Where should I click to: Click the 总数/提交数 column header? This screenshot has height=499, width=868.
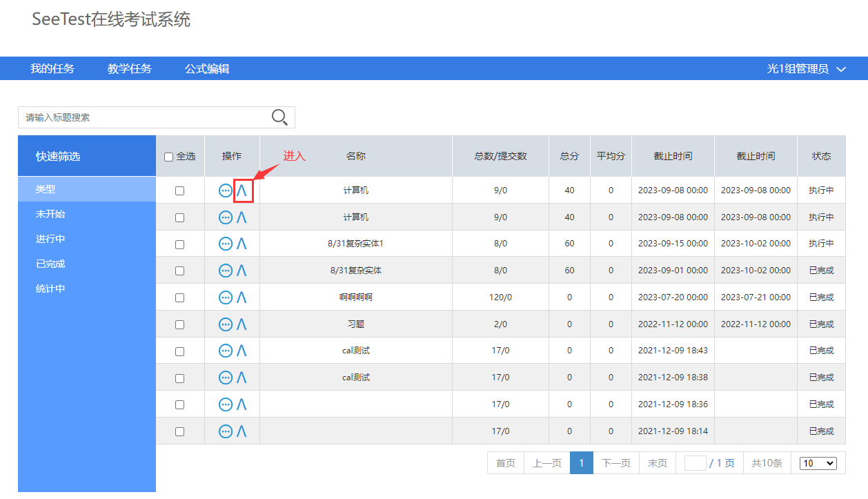pyautogui.click(x=501, y=156)
